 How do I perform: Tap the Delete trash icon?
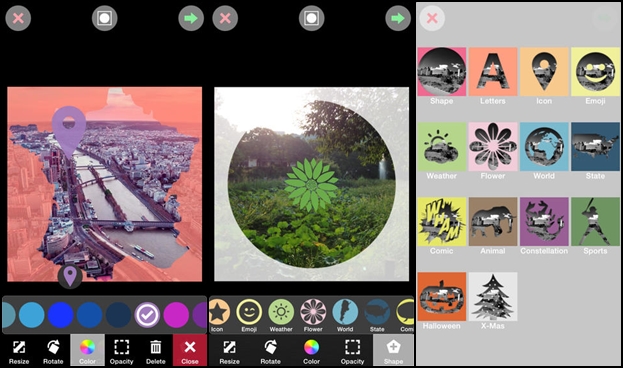tap(156, 350)
